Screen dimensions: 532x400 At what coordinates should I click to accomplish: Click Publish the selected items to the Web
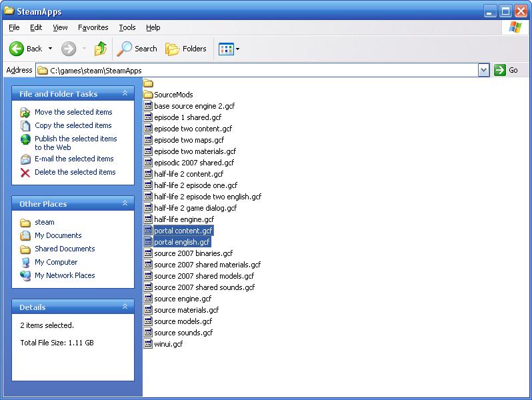pyautogui.click(x=75, y=143)
